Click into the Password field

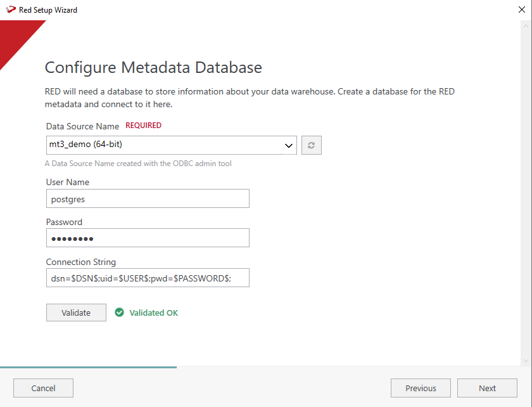[148, 238]
